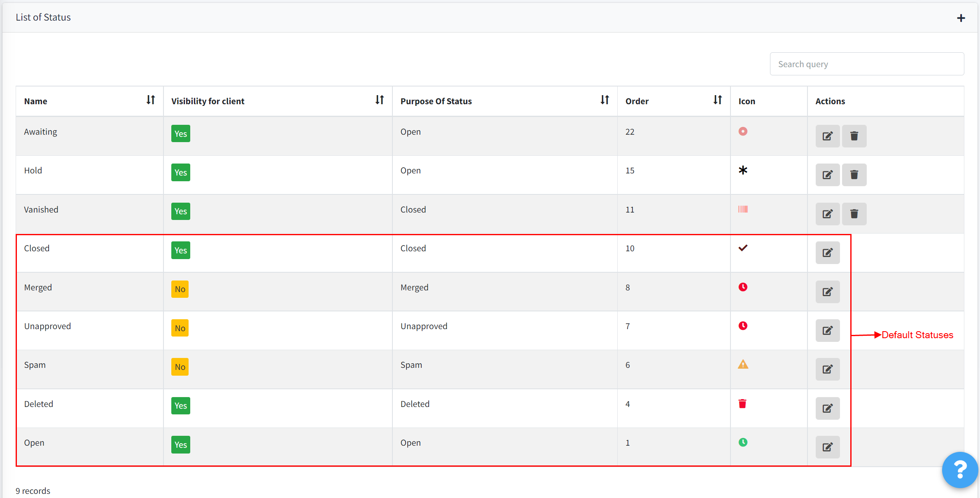Viewport: 980px width, 498px height.
Task: Delete the Awaiting status
Action: (854, 136)
